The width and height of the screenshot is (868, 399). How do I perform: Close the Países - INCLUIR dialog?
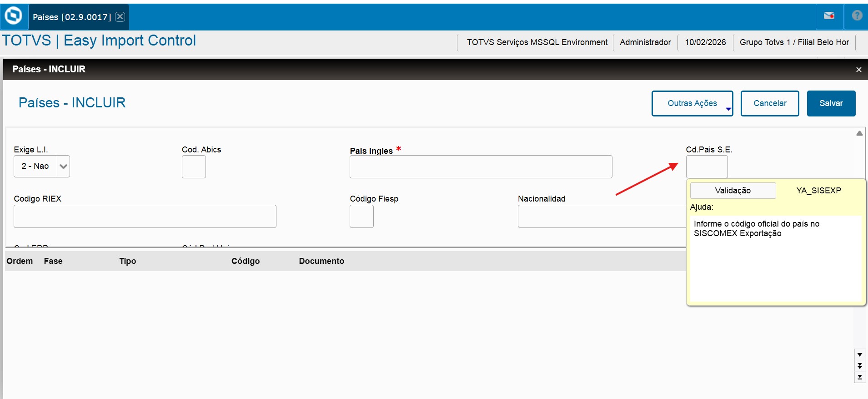pos(859,70)
